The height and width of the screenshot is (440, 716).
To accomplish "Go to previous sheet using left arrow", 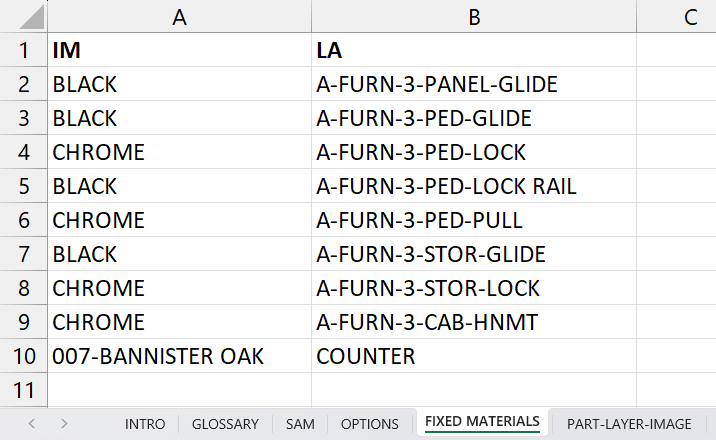I will (32, 424).
